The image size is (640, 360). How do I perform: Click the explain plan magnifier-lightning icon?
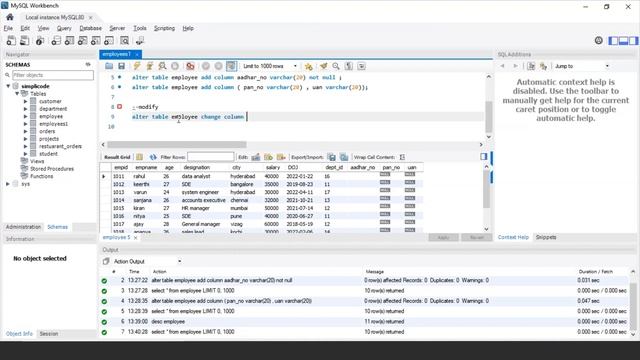point(162,66)
